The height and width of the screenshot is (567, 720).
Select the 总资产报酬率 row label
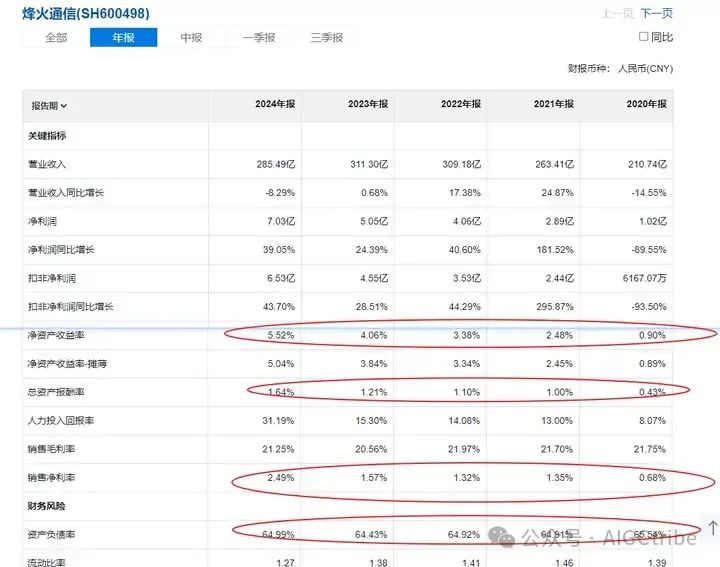click(x=56, y=392)
